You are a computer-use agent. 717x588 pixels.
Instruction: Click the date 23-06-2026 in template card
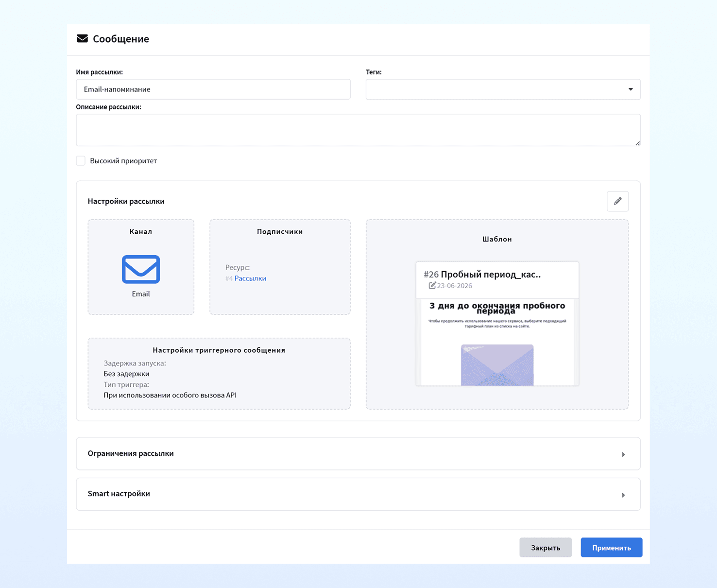point(455,286)
